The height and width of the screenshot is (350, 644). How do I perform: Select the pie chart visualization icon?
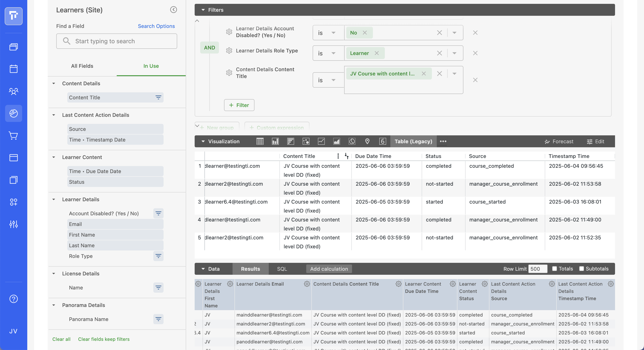click(352, 141)
